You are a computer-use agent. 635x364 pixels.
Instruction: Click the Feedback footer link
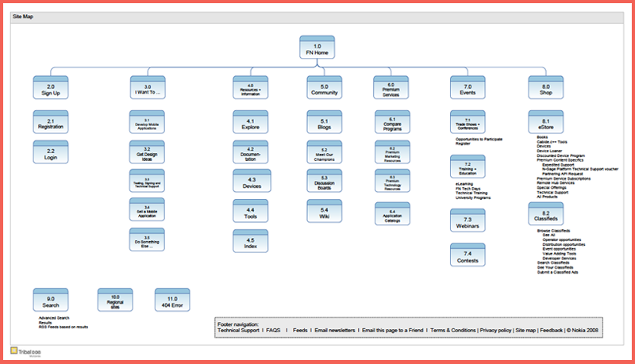point(551,331)
